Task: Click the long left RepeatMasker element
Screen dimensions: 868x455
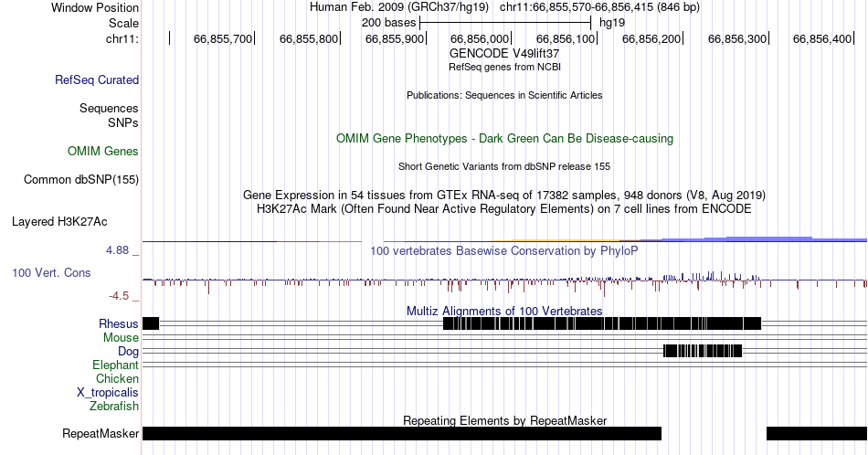Action: click(402, 433)
